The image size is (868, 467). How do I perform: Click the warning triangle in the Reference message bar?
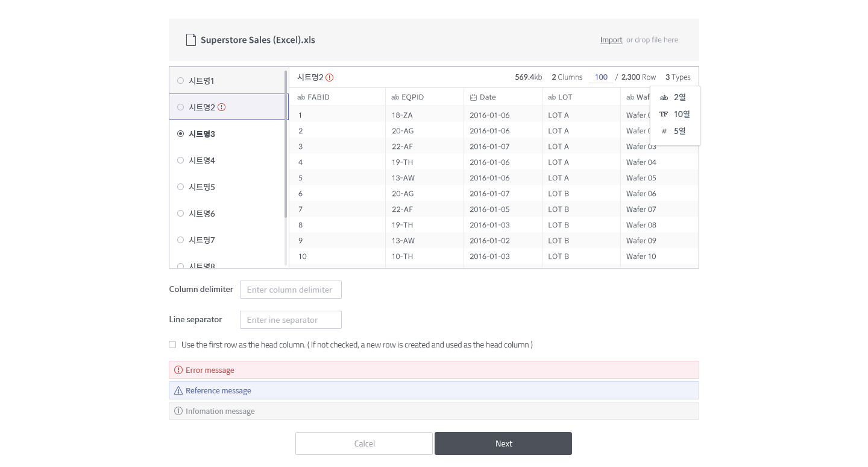[x=178, y=390]
